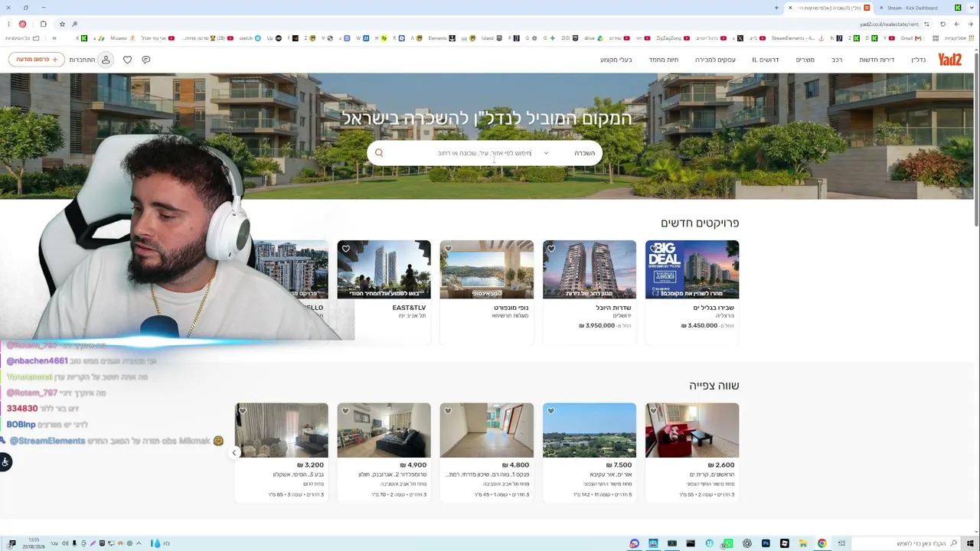The width and height of the screenshot is (980, 551).
Task: Favorite the שדרות היובל project
Action: pyautogui.click(x=550, y=249)
